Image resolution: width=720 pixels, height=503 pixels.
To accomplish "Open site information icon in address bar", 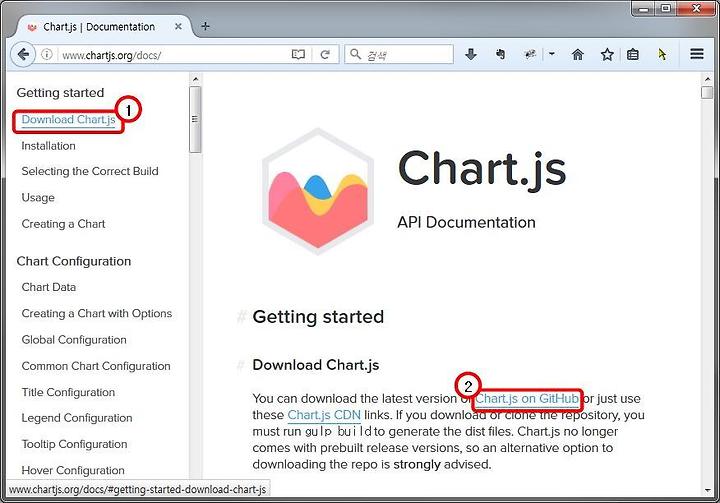I will pos(46,55).
